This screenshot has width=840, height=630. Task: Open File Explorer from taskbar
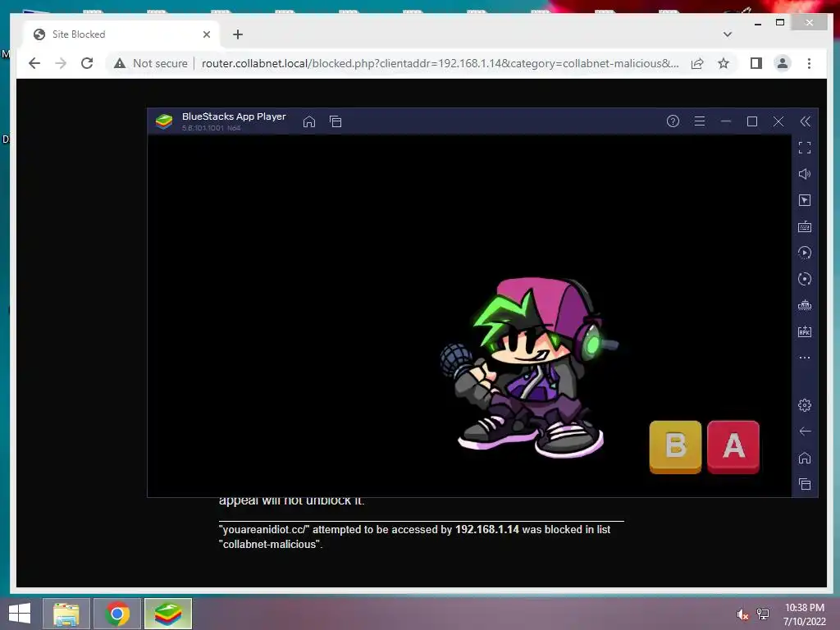point(66,614)
